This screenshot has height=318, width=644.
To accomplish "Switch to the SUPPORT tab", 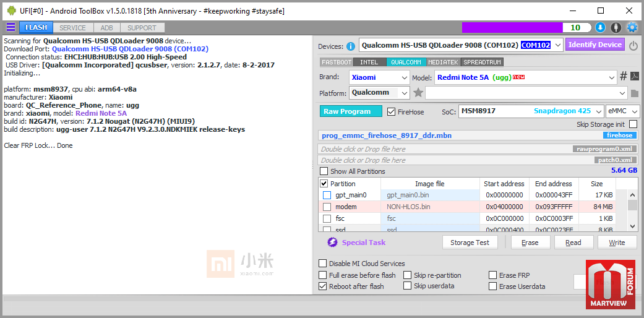I will click(142, 27).
